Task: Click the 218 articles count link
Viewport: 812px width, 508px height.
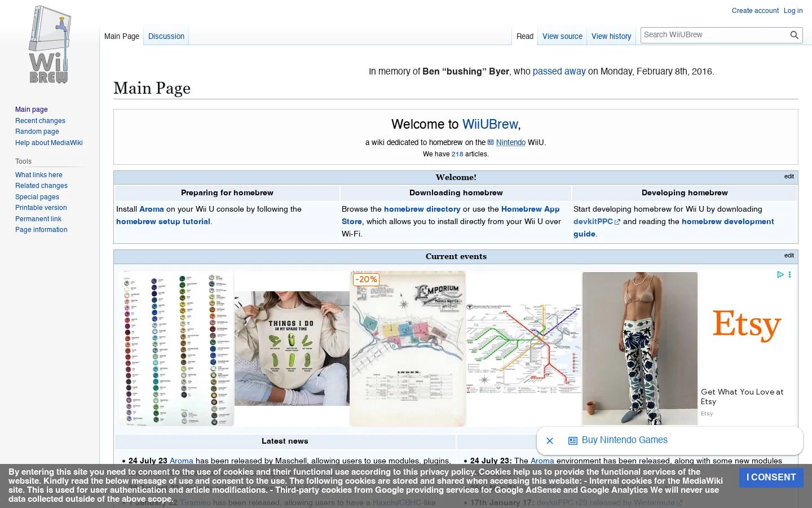Action: [x=457, y=154]
